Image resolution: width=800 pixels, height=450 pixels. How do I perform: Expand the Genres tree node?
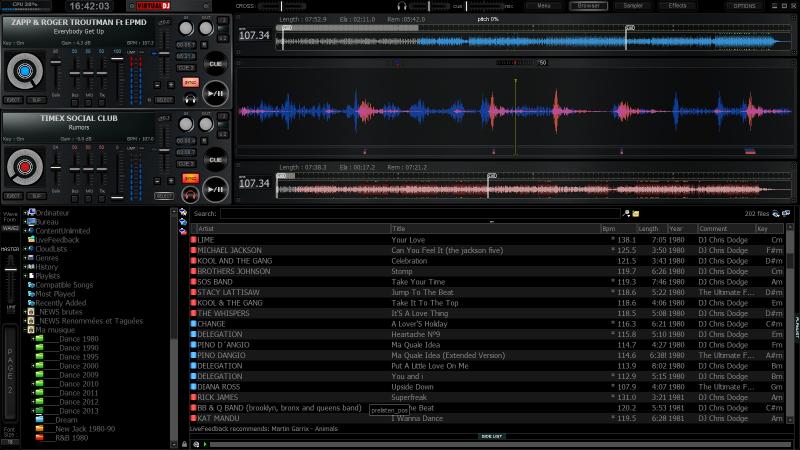(x=25, y=258)
